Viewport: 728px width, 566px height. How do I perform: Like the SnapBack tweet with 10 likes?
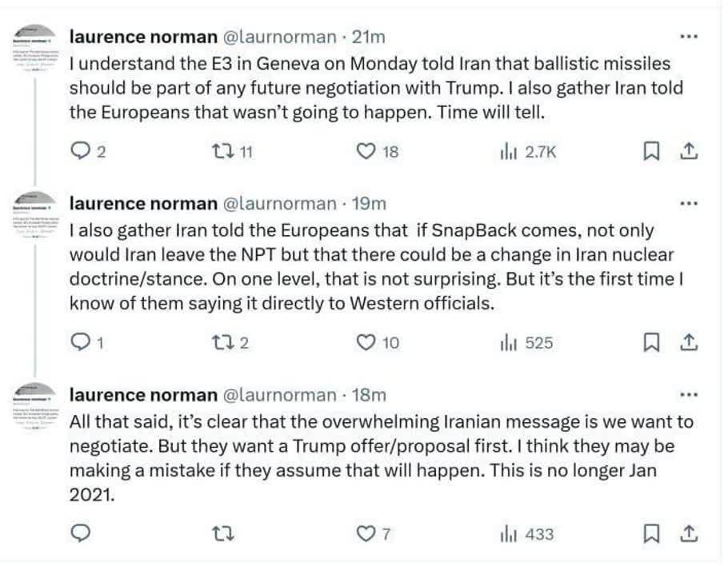(x=366, y=342)
